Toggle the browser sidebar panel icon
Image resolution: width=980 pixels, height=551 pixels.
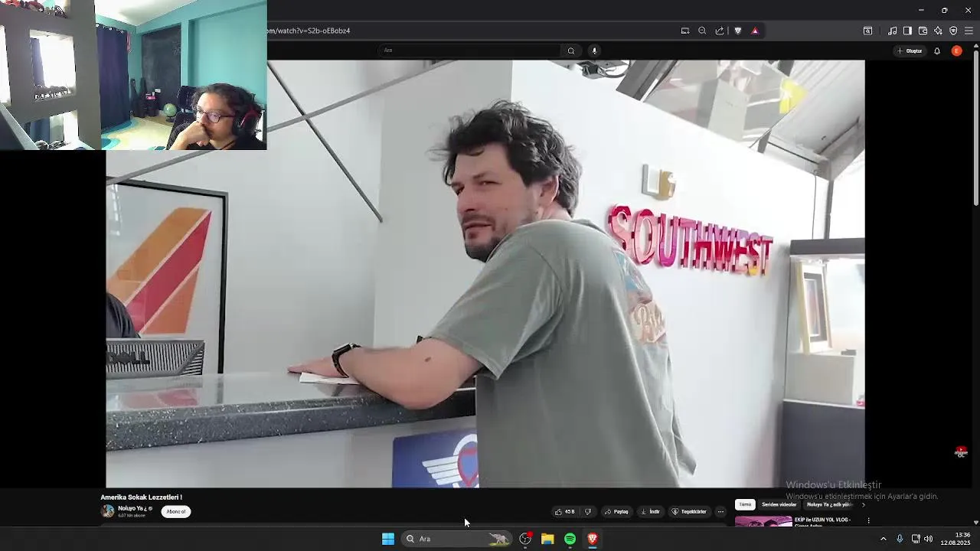coord(907,31)
